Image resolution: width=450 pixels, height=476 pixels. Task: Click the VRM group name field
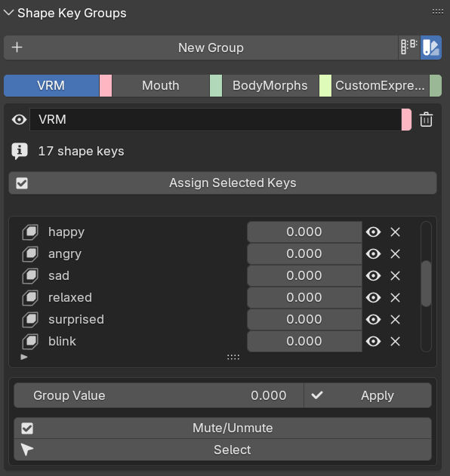(x=215, y=120)
